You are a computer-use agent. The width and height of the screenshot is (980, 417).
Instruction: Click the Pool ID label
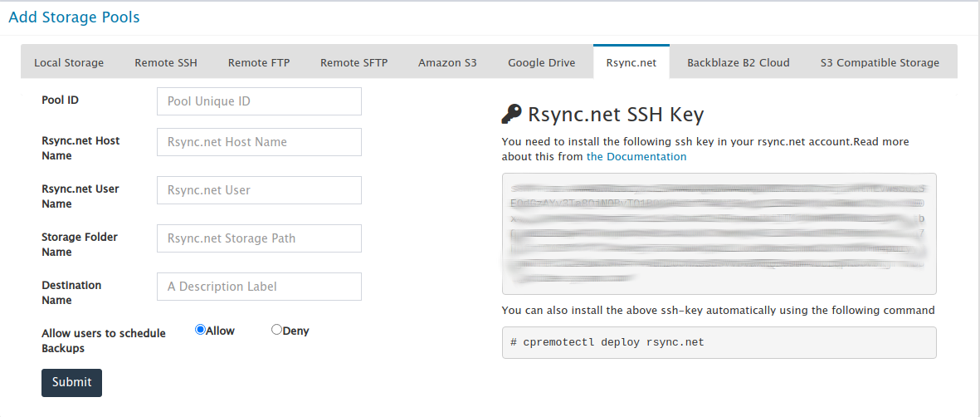(60, 100)
